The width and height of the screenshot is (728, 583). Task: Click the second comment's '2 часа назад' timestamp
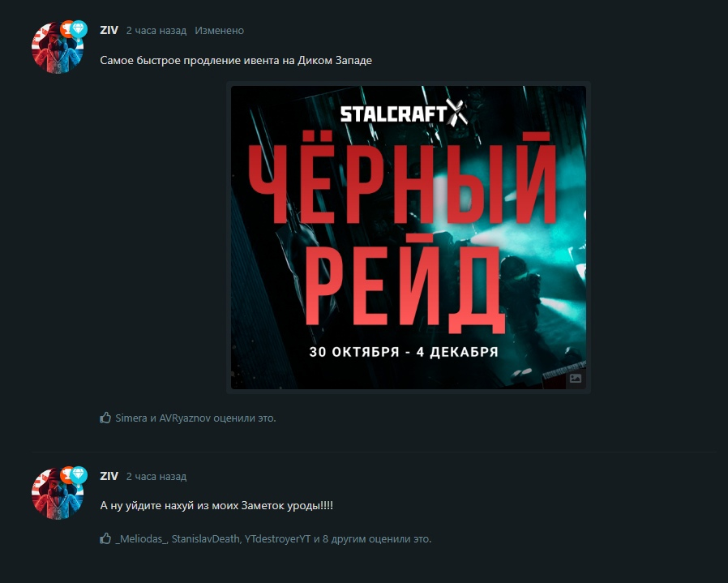tap(156, 476)
